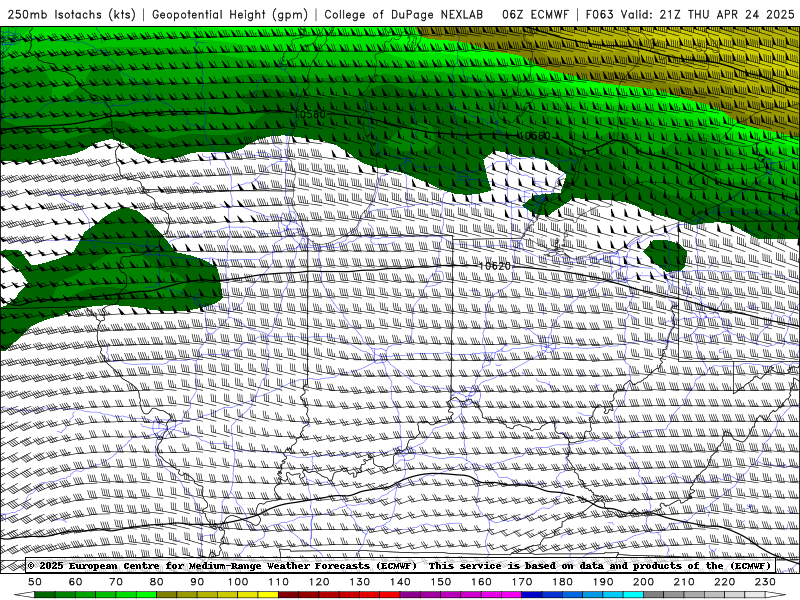Click the 190 value on the color scale
The height and width of the screenshot is (600, 800).
tap(603, 582)
